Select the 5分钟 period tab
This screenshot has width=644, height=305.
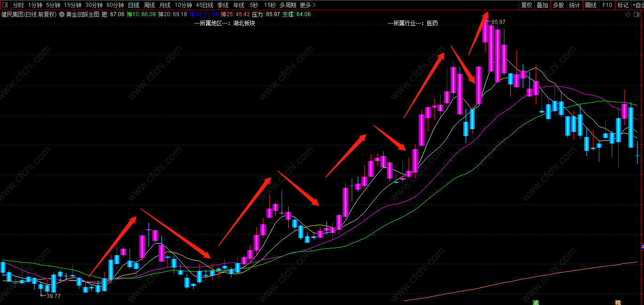pos(53,5)
